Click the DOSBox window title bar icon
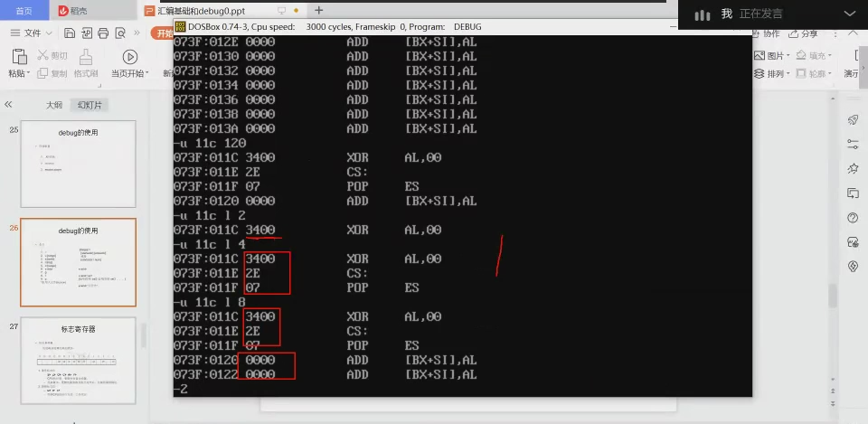 click(181, 26)
